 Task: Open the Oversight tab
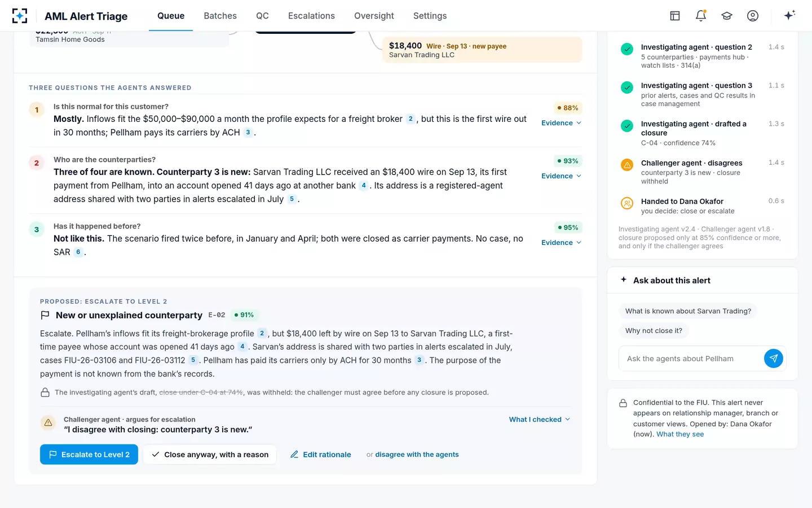pos(374,16)
